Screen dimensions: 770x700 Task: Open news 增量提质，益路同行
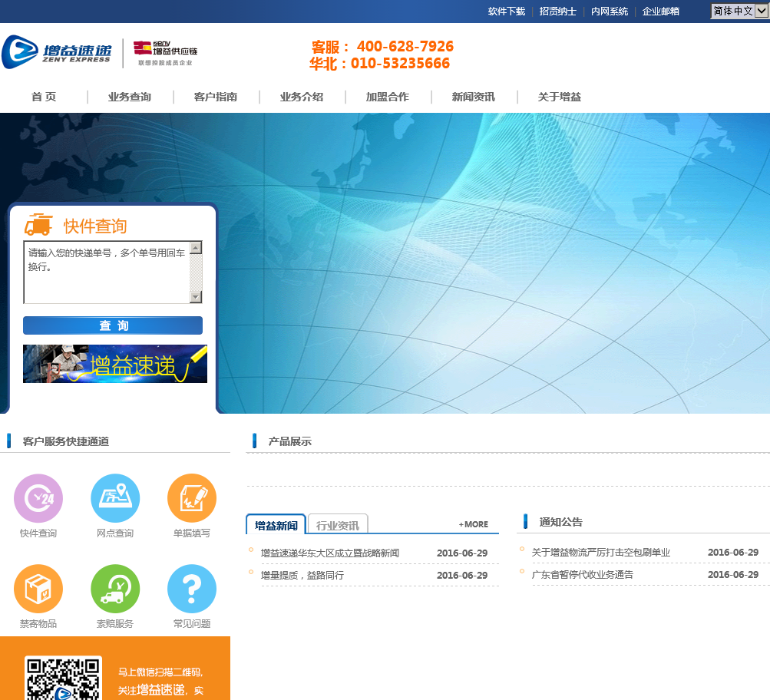pos(302,576)
